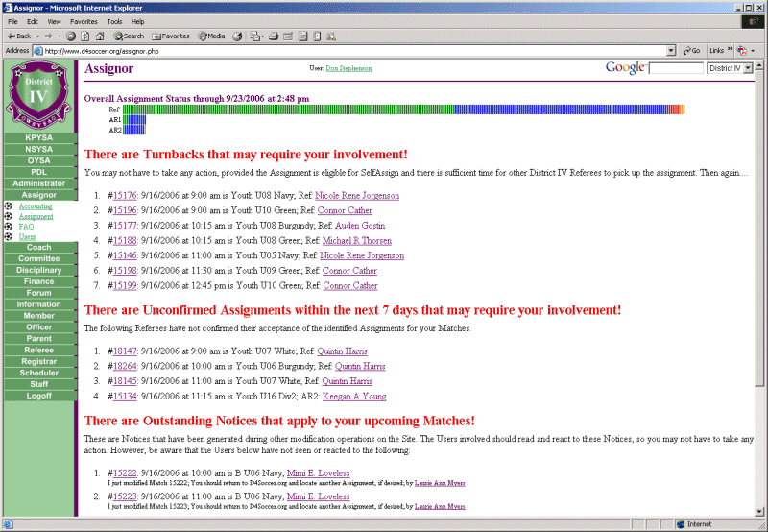Click the Home icon in the toolbar
768x532 pixels.
click(x=99, y=36)
